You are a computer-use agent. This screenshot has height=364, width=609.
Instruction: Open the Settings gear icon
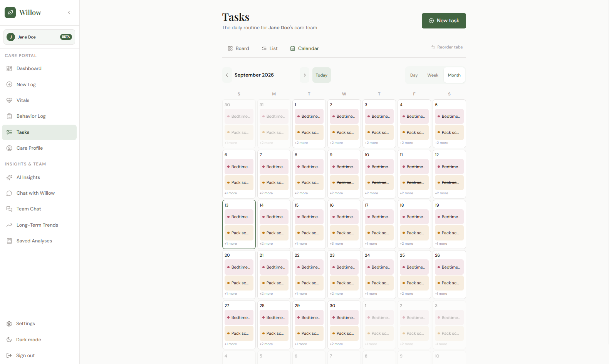9,324
